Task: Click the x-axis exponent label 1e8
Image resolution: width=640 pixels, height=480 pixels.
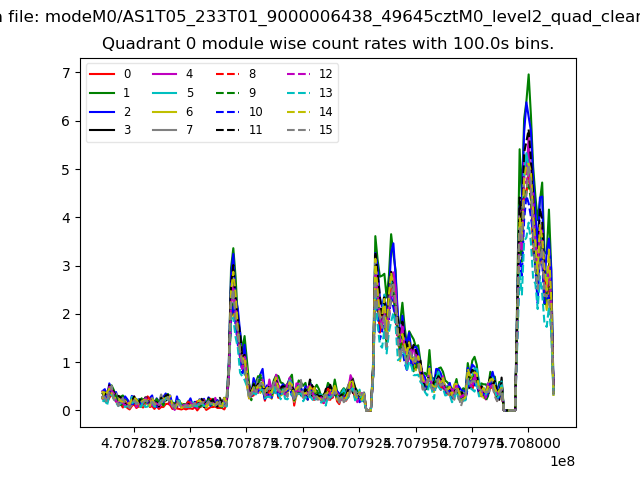Action: click(x=562, y=461)
